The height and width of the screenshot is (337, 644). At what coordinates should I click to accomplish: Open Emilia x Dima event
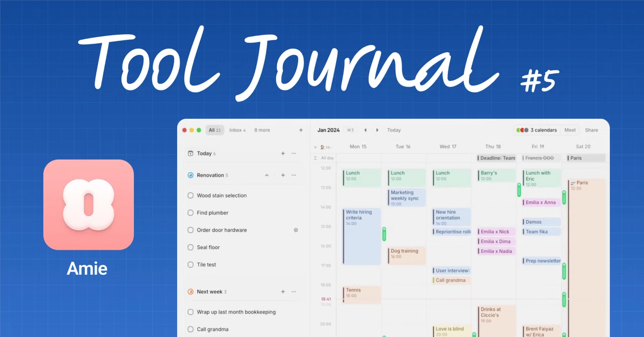(x=497, y=241)
